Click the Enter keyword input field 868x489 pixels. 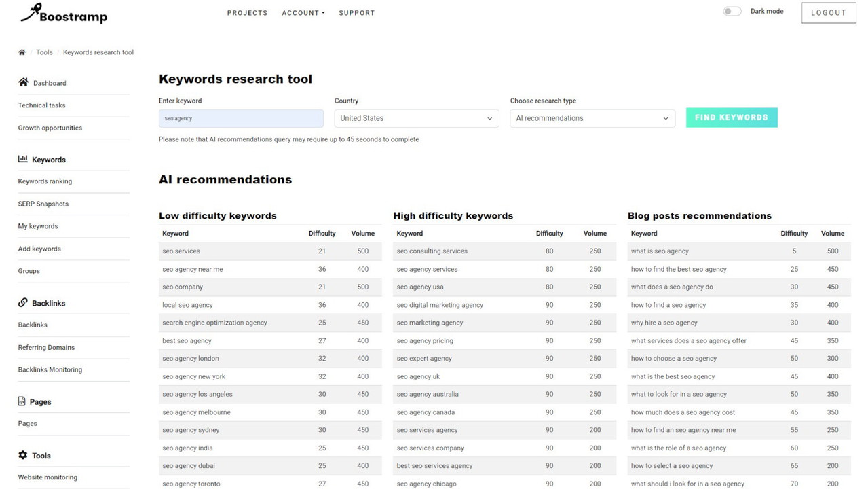[241, 118]
